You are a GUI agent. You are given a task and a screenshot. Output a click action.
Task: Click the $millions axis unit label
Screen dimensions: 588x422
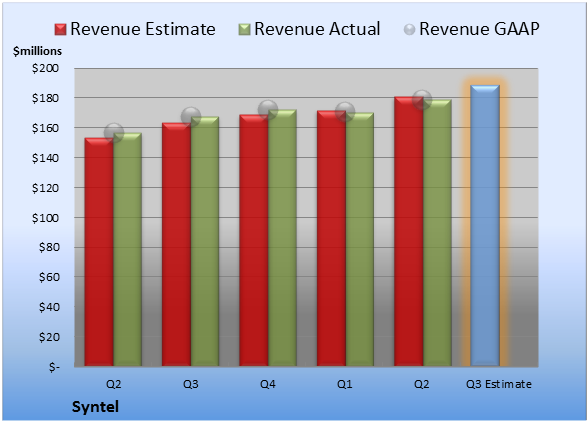(38, 51)
